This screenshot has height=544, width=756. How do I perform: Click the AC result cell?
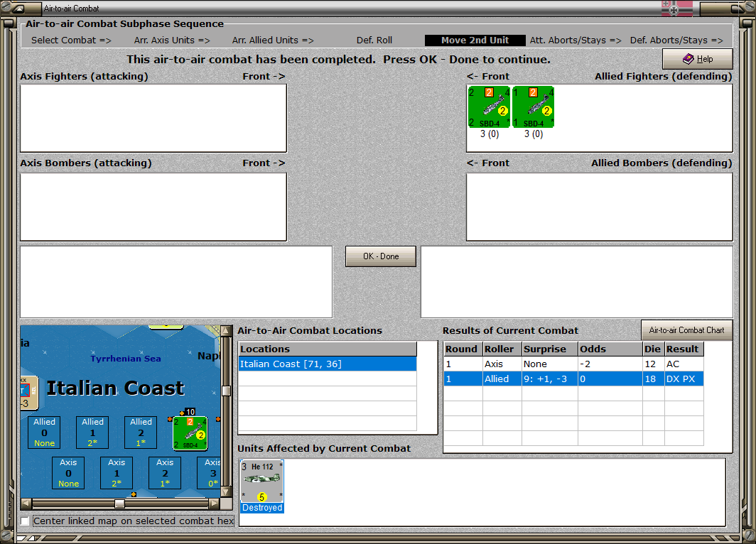(684, 364)
